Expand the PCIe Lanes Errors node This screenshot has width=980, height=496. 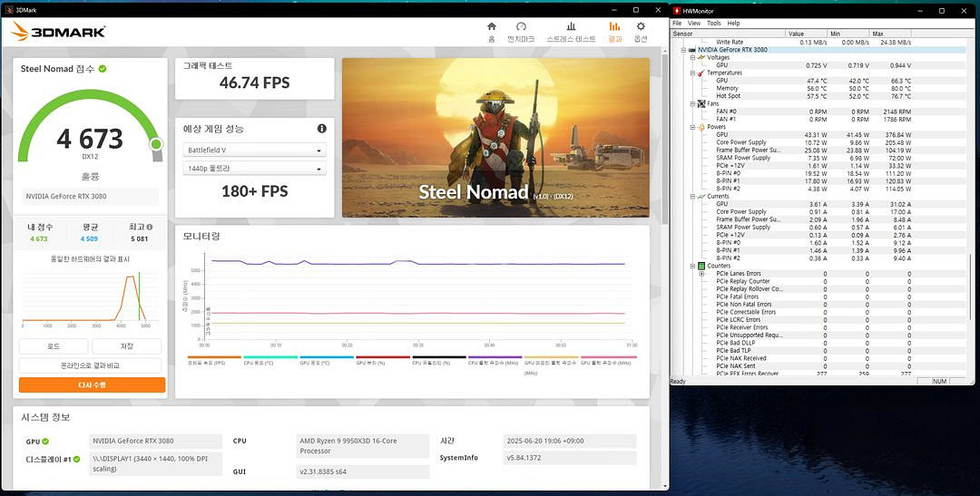[701, 274]
